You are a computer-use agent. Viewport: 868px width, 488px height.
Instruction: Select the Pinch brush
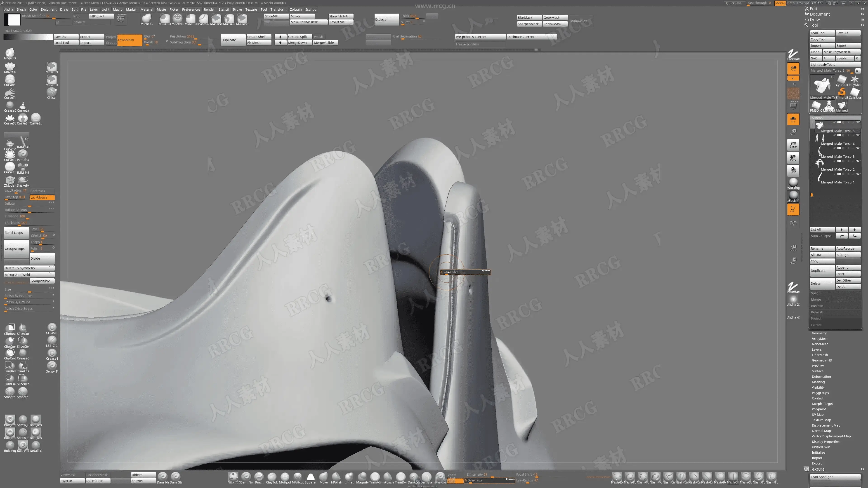coord(259,477)
